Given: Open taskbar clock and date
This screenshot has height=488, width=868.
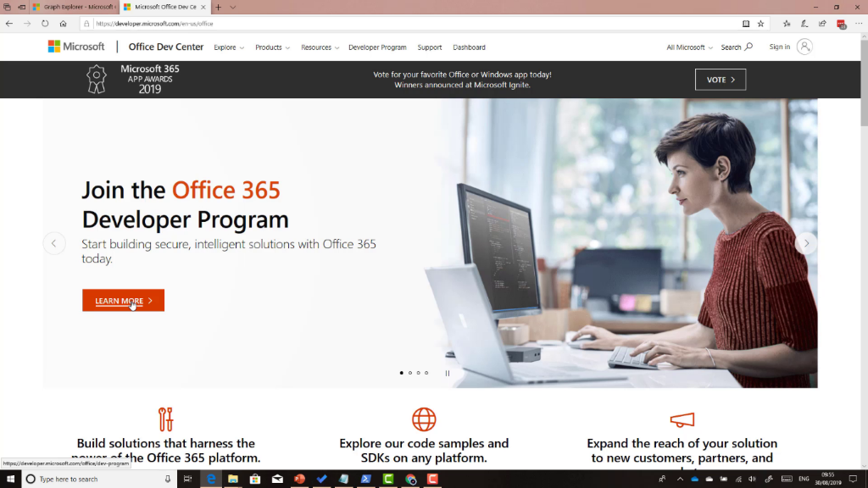Looking at the screenshot, I should pyautogui.click(x=827, y=480).
